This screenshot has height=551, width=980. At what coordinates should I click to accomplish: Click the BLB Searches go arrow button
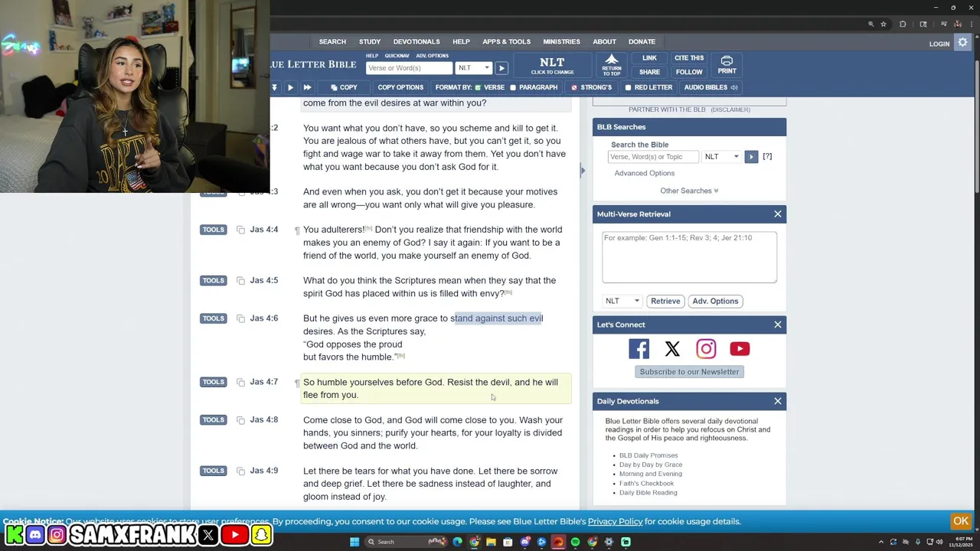[x=751, y=157]
